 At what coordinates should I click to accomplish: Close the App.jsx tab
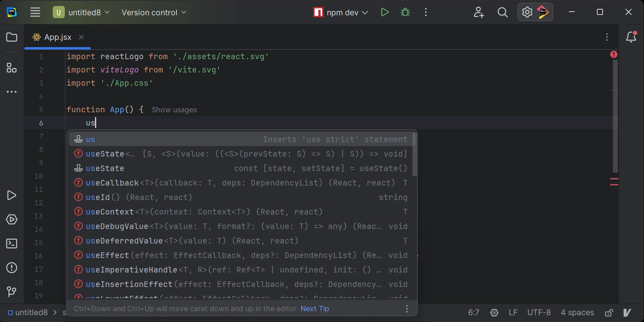[81, 37]
